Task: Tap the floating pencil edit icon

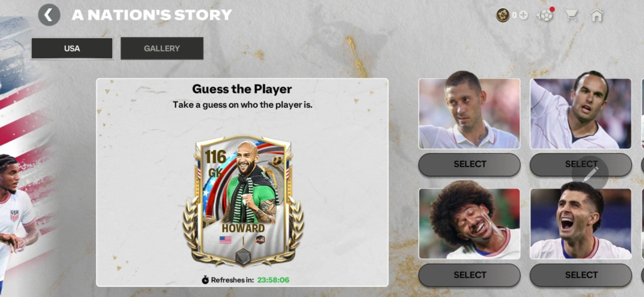Action: pos(590,174)
